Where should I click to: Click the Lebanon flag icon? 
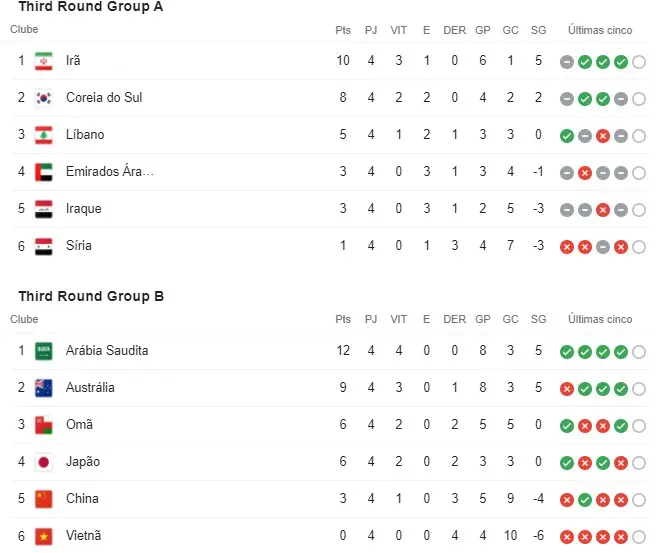tap(44, 135)
